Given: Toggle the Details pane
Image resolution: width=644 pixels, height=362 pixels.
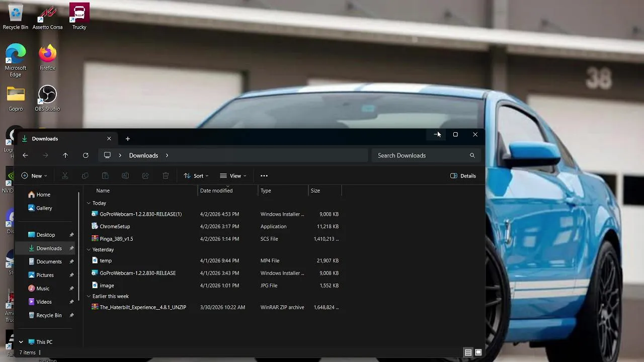Looking at the screenshot, I should coord(463,176).
